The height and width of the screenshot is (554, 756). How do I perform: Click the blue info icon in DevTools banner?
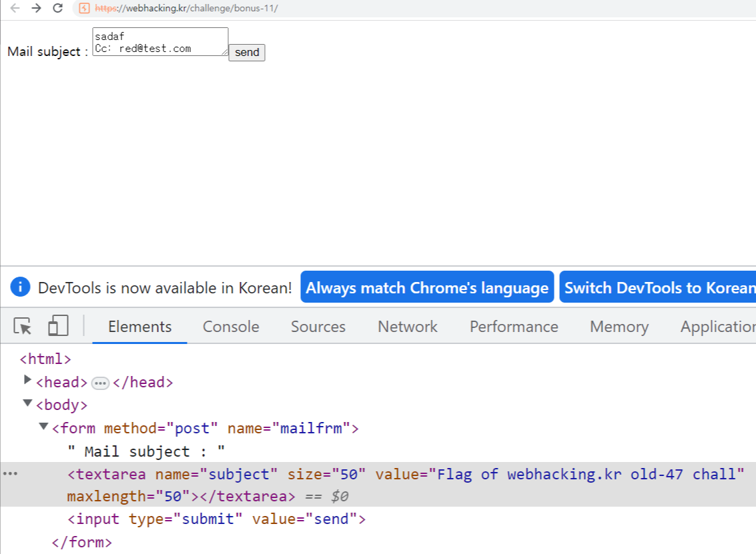[20, 287]
